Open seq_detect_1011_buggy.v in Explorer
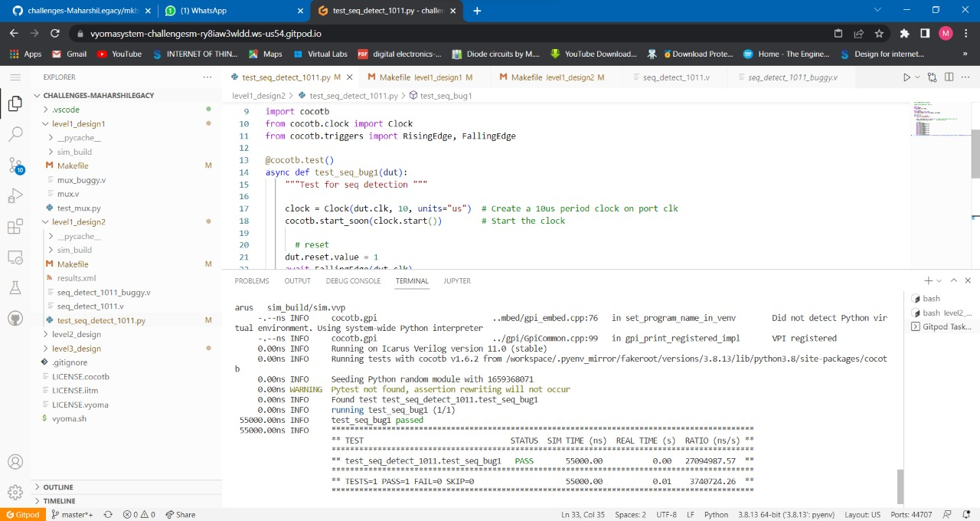The height and width of the screenshot is (521, 980). pyautogui.click(x=103, y=293)
